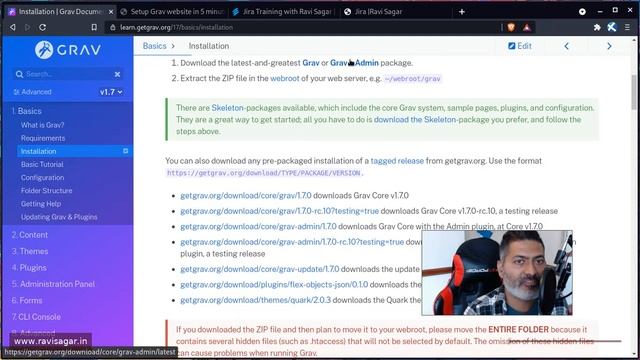Image resolution: width=640 pixels, height=360 pixels.
Task: Open the browser hamburger menu
Action: coord(627,27)
